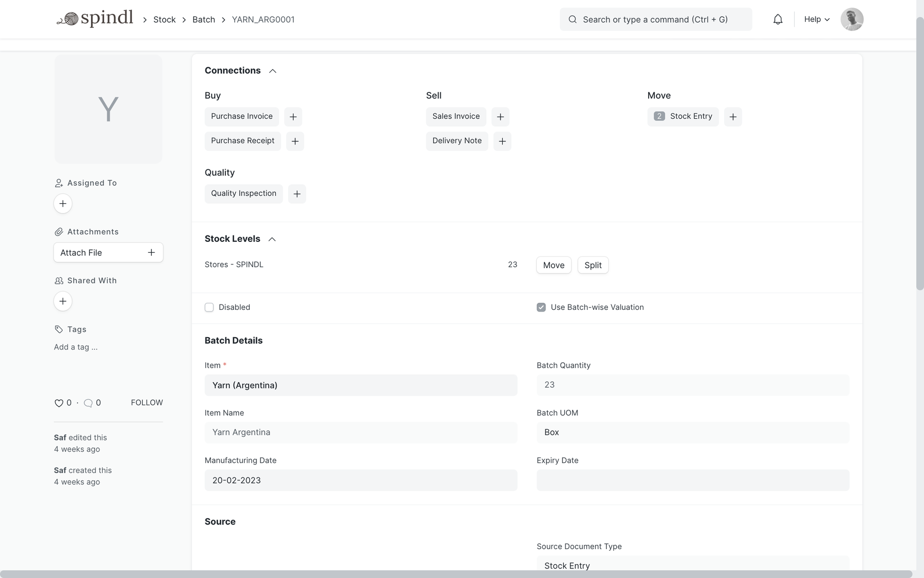Collapse the Stock Levels section
This screenshot has height=578, width=924.
pyautogui.click(x=273, y=239)
